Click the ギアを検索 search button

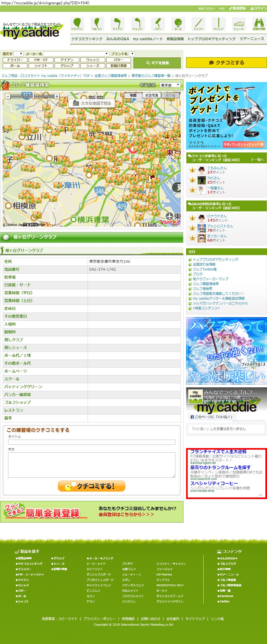point(157,63)
